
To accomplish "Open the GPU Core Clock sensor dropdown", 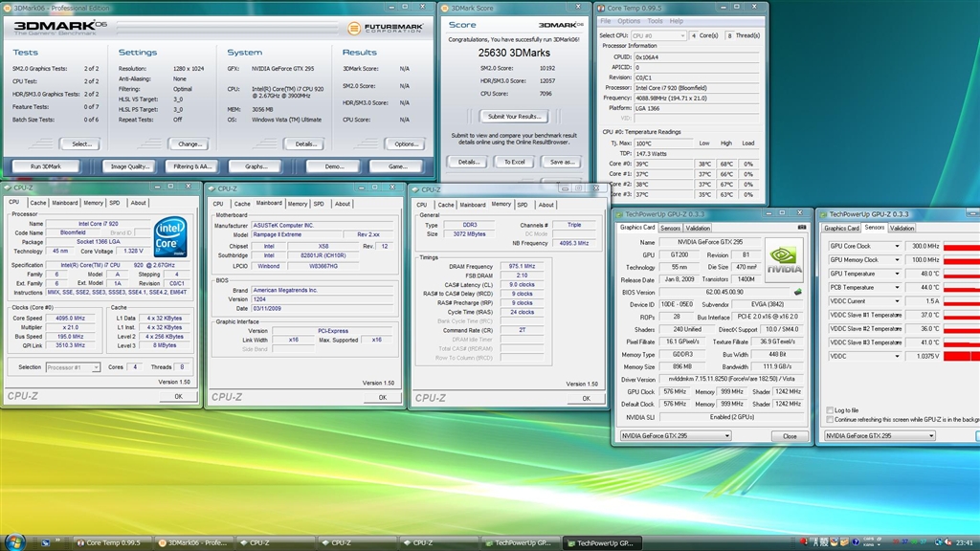I will point(898,246).
